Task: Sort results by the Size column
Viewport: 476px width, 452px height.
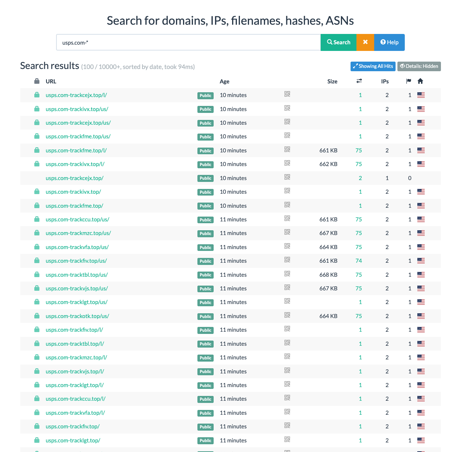Action: [x=332, y=81]
